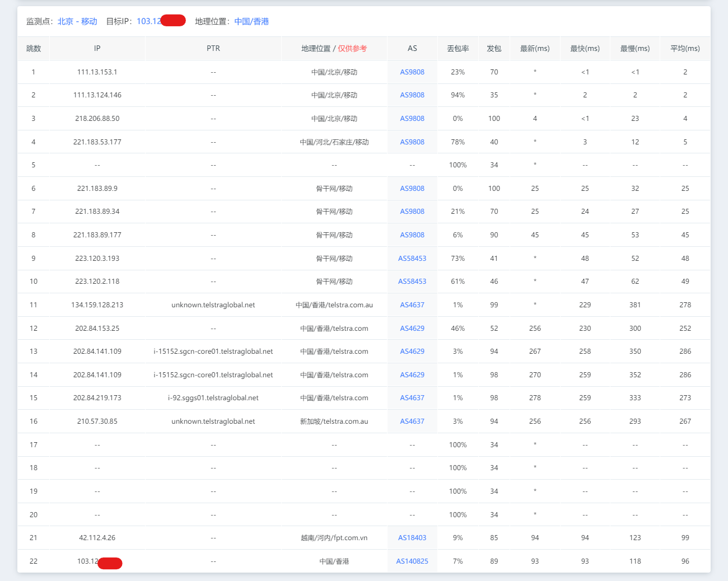The width and height of the screenshot is (728, 581).
Task: Select the IP cell 134.159.128.213
Action: pos(97,305)
